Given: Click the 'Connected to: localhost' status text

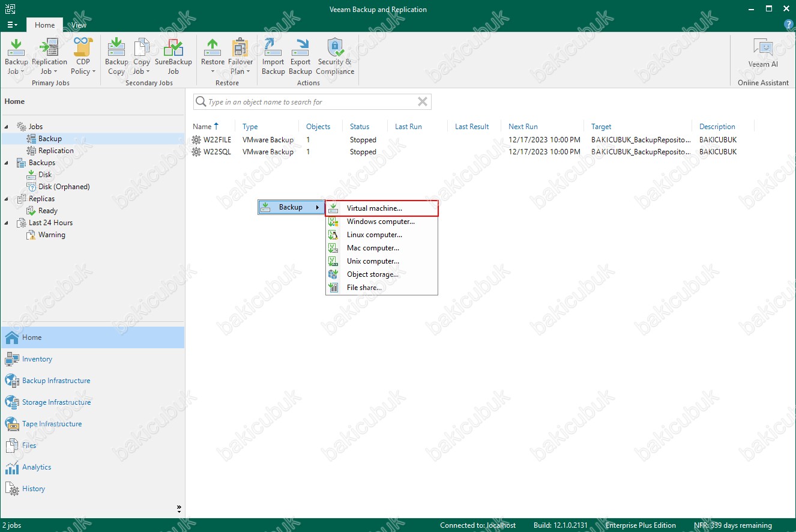Looking at the screenshot, I should coord(478,525).
